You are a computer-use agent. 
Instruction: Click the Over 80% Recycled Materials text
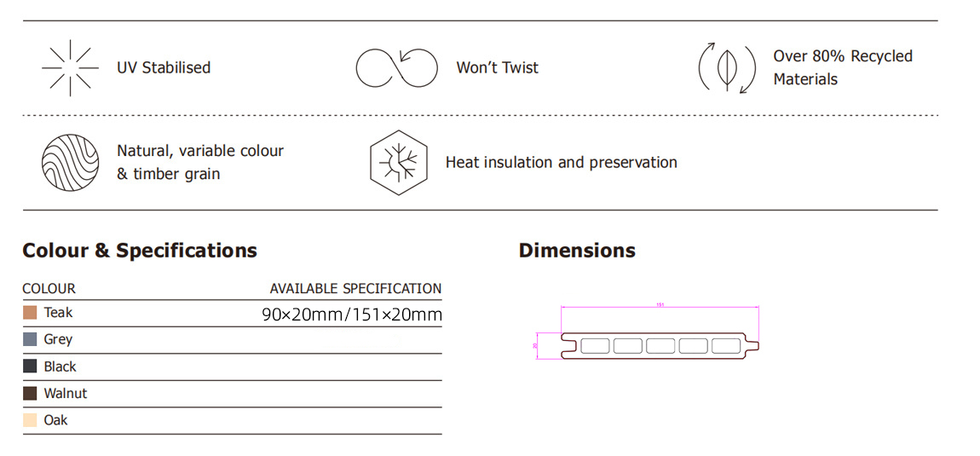pyautogui.click(x=842, y=67)
